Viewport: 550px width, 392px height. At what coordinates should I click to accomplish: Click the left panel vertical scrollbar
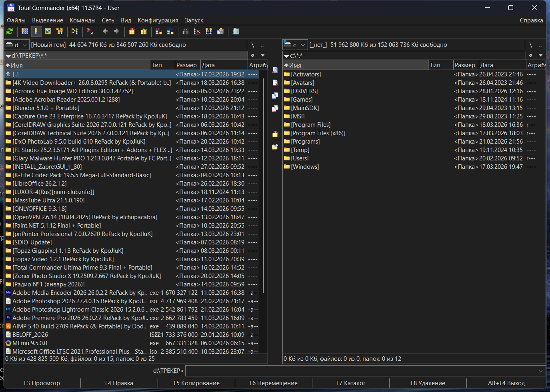[263, 184]
